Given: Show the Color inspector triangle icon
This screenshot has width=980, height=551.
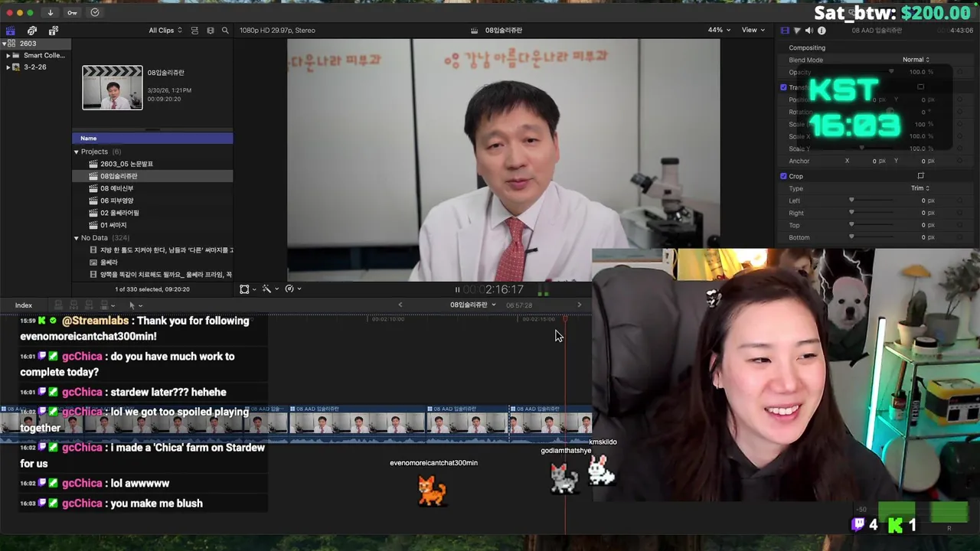Looking at the screenshot, I should (x=797, y=31).
